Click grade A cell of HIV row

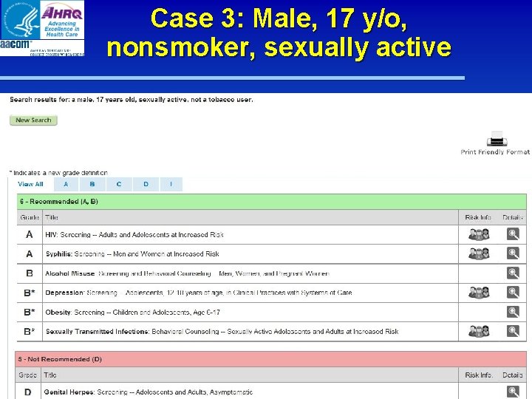[30, 234]
